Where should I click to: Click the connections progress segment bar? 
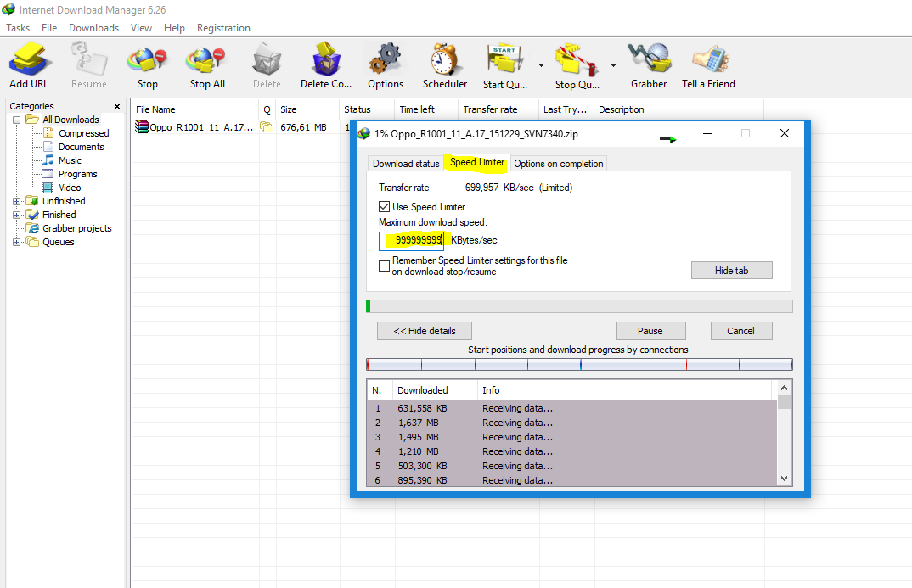coord(579,364)
